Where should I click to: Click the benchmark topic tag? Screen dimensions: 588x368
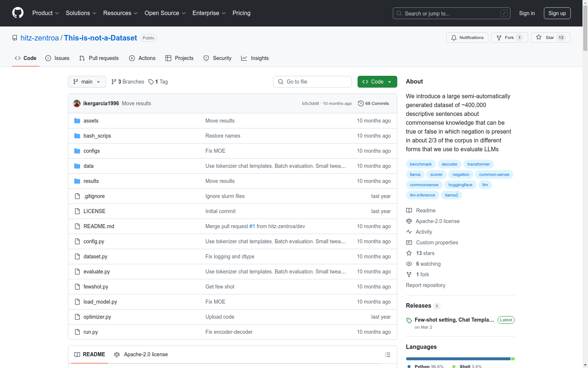(421, 164)
